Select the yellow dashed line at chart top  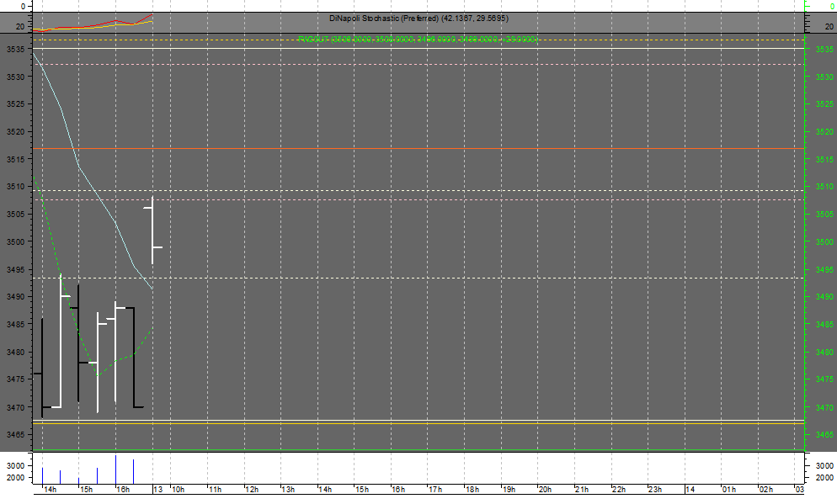point(418,40)
